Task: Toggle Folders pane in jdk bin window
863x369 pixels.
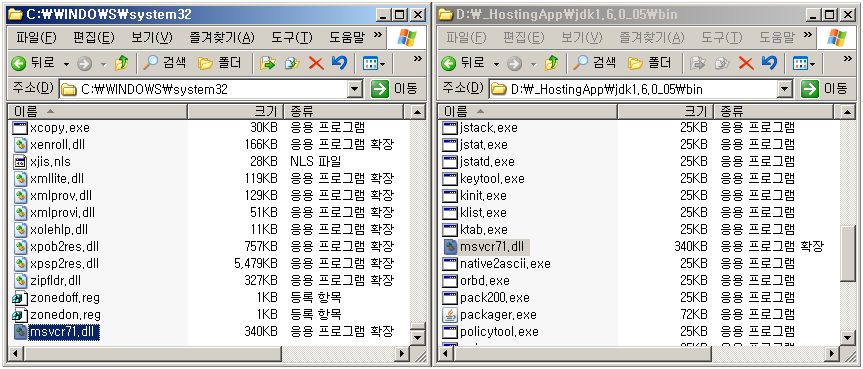Action: 649,64
